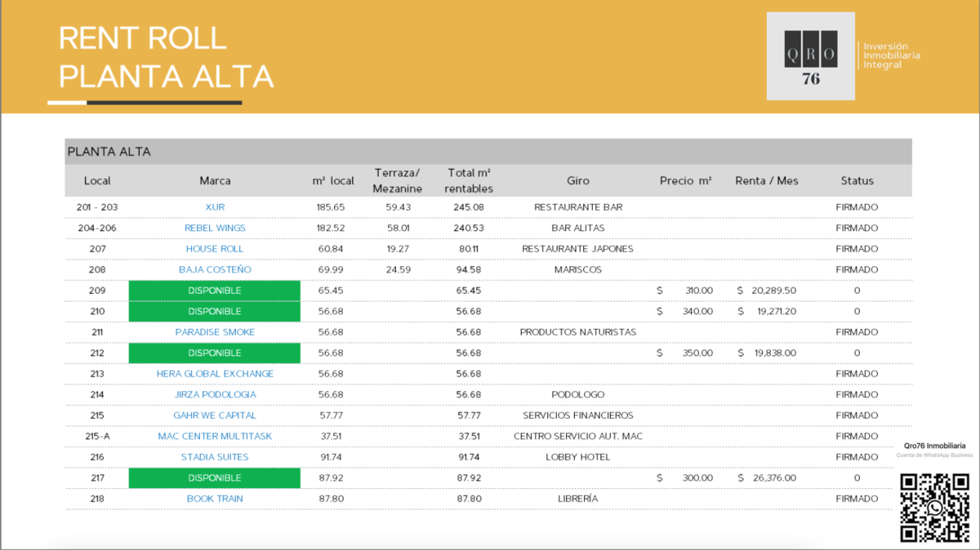980x550 pixels.
Task: Select the HOUSE ROLL brand link
Action: (x=215, y=249)
